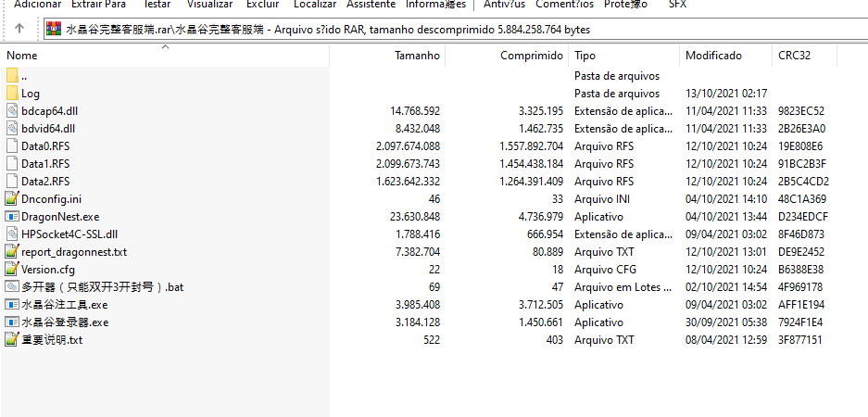Click the up-one-level arrow button

pos(19,28)
